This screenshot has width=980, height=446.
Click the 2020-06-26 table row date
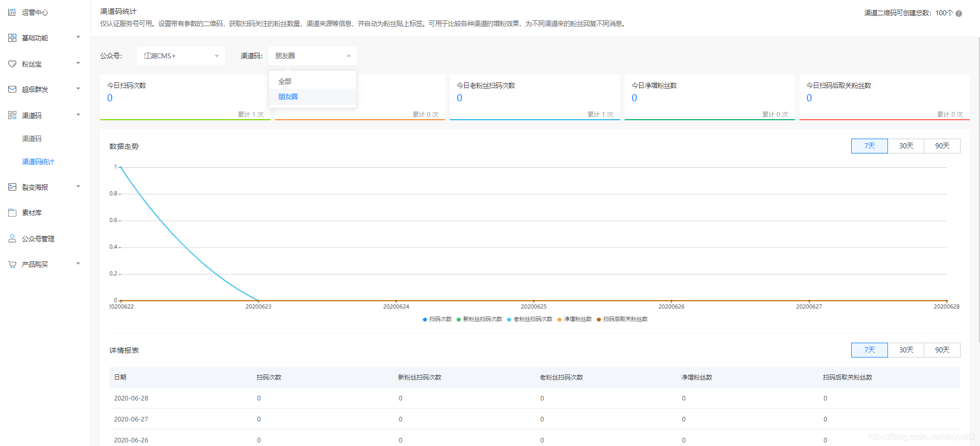tap(131, 440)
